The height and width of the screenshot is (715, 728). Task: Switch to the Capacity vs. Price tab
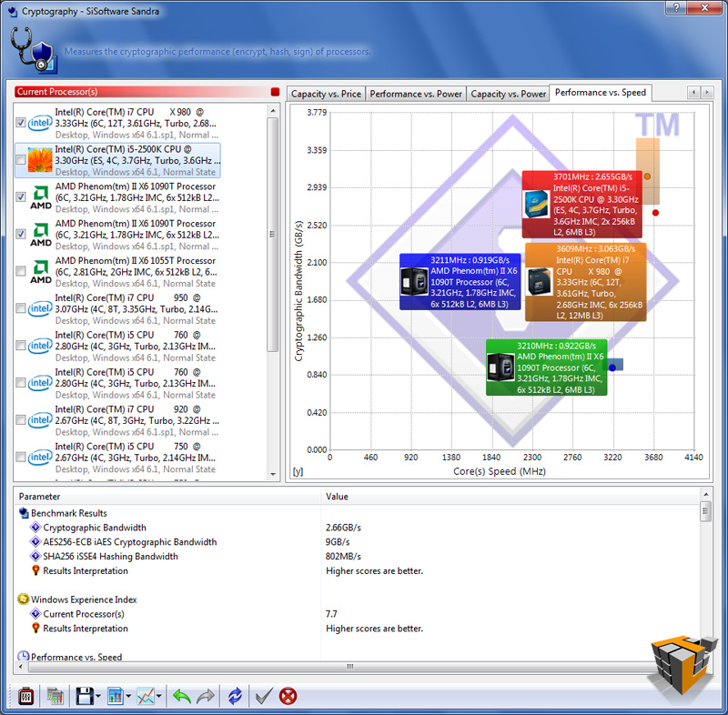[326, 94]
